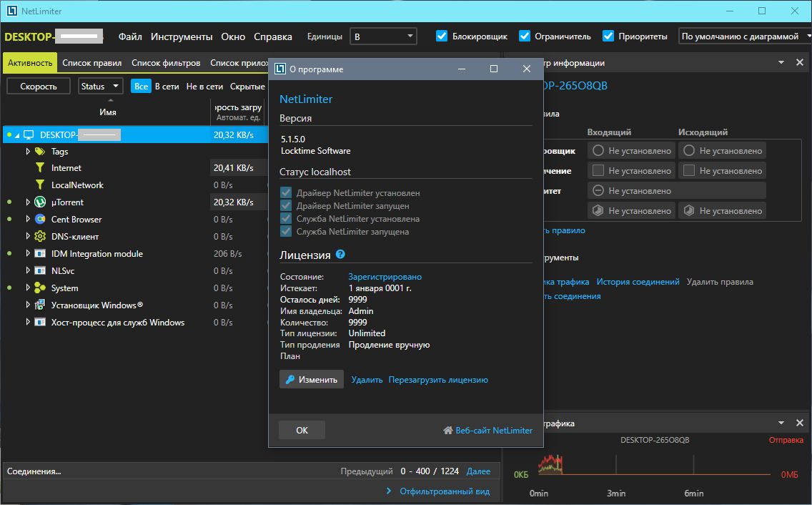This screenshot has height=505, width=812.
Task: Click the yellow Internet filter funnel icon
Action: (40, 168)
